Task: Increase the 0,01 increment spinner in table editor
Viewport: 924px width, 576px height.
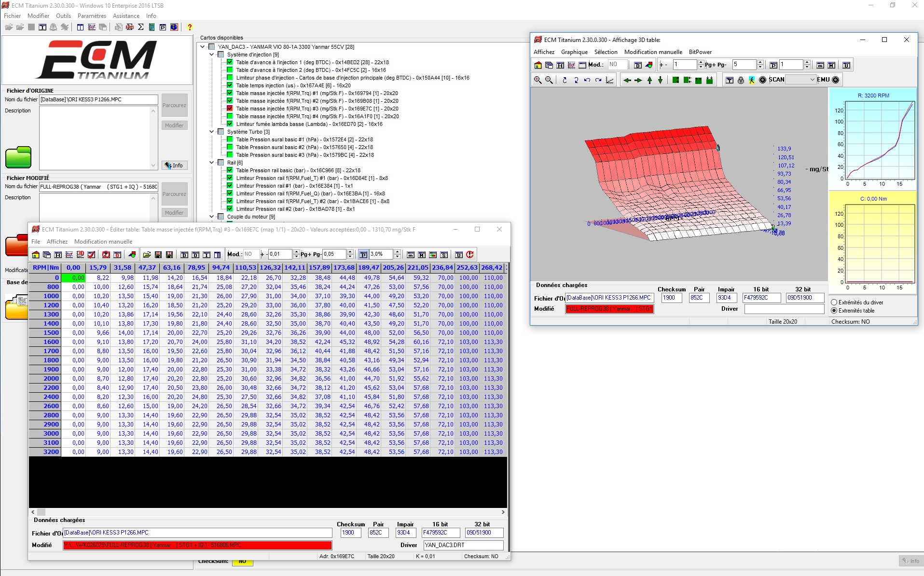Action: coord(297,252)
